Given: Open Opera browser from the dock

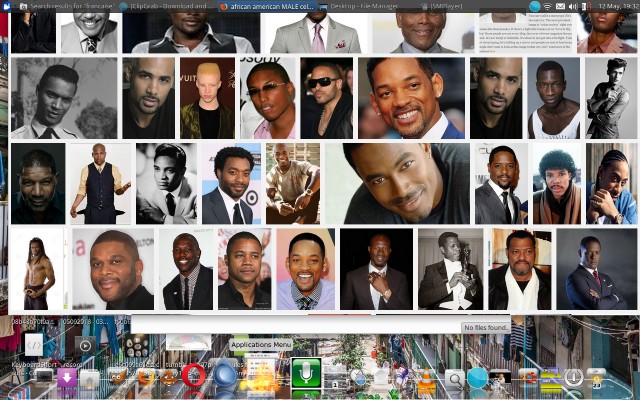Looking at the screenshot, I should pos(193,378).
